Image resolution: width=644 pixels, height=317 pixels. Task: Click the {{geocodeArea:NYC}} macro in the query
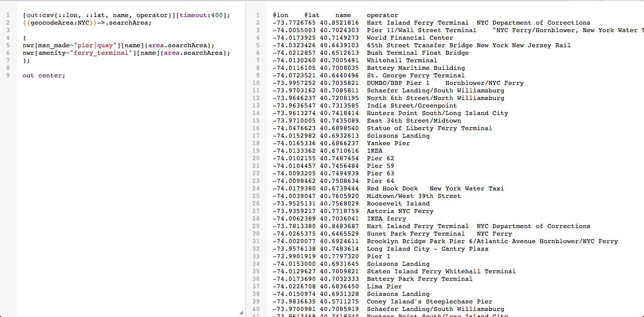[59, 23]
